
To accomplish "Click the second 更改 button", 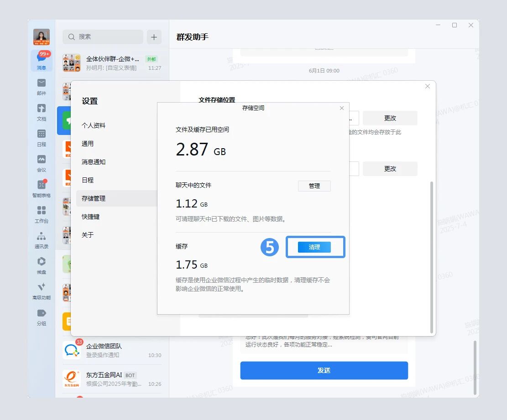I will 390,169.
